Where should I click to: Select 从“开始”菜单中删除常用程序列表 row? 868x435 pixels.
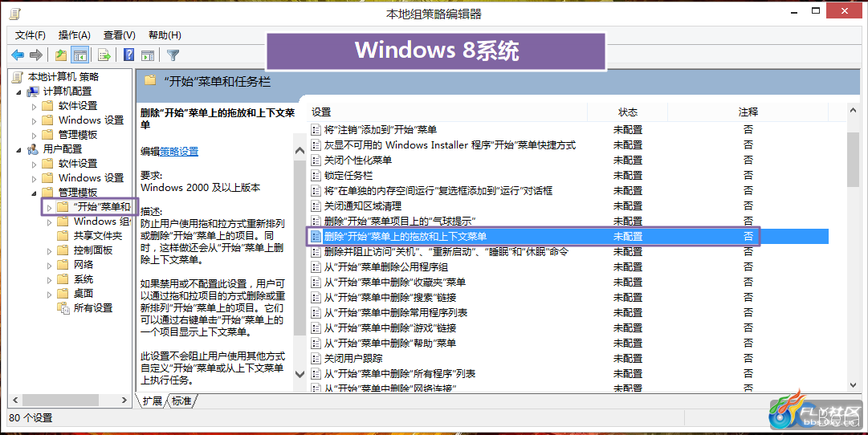pos(568,313)
